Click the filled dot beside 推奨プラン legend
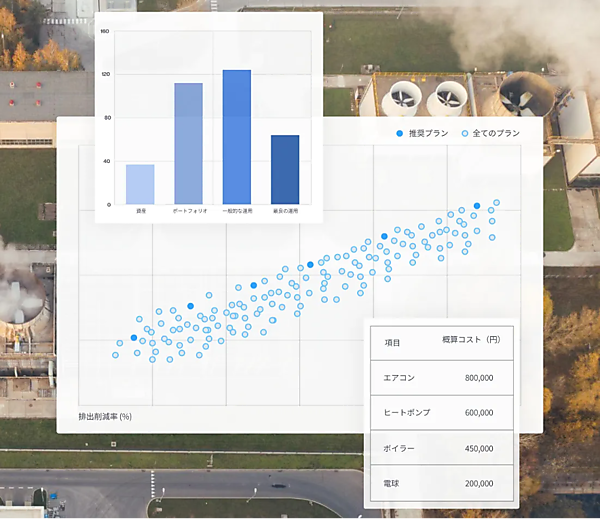The height and width of the screenshot is (519, 600). 400,133
